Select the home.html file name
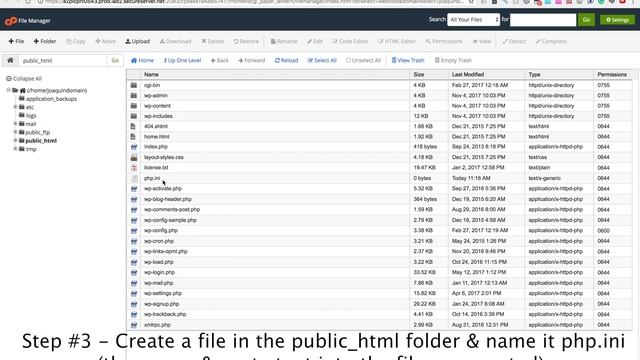The height and width of the screenshot is (360, 640). (x=157, y=137)
